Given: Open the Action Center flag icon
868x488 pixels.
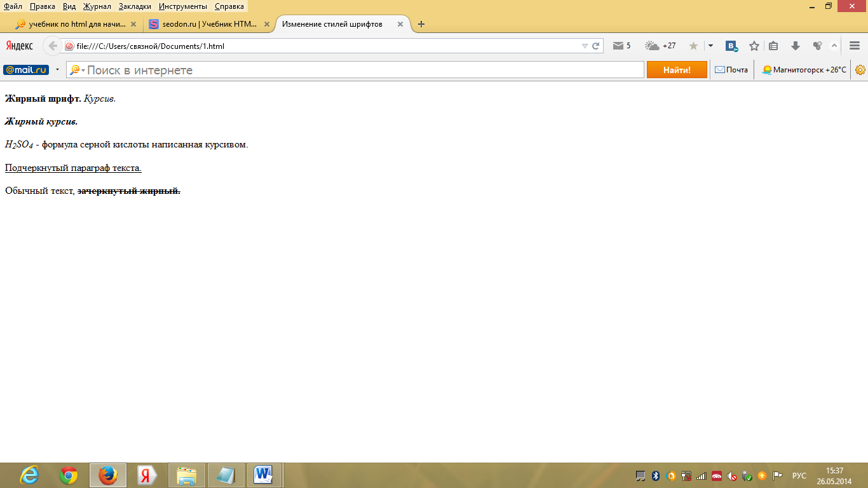Looking at the screenshot, I should point(777,476).
